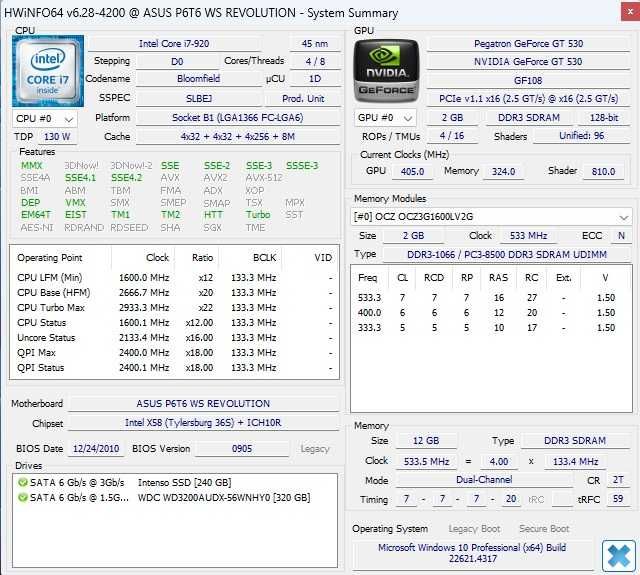Select the WDC WD3200AUDX-56WNHY0 drive row
This screenshot has width=640, height=575.
(x=175, y=497)
